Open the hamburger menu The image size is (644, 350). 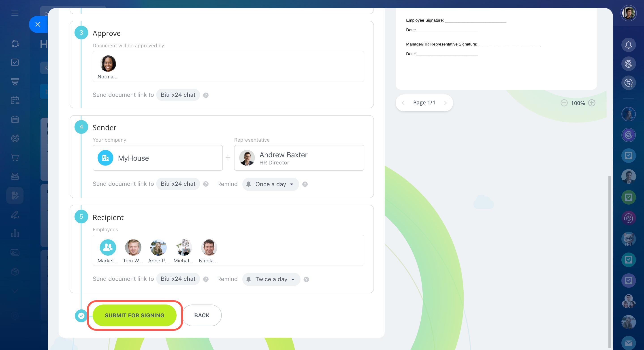point(15,13)
